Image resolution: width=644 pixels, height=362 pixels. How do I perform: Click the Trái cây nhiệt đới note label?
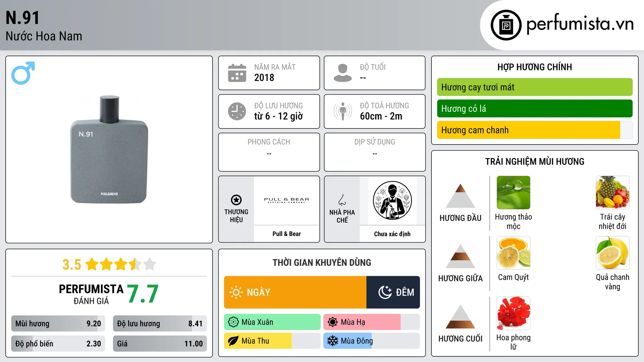(x=613, y=222)
